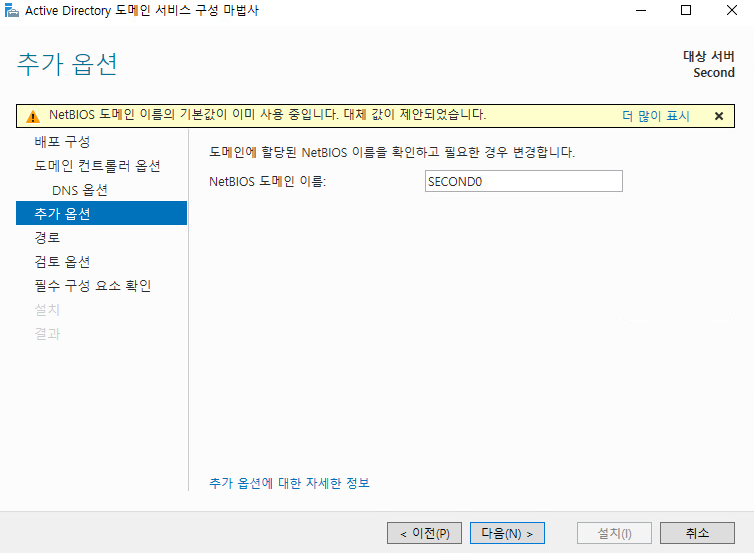Click the warning text about NetBIOS default
This screenshot has height=553, width=754.
[267, 114]
